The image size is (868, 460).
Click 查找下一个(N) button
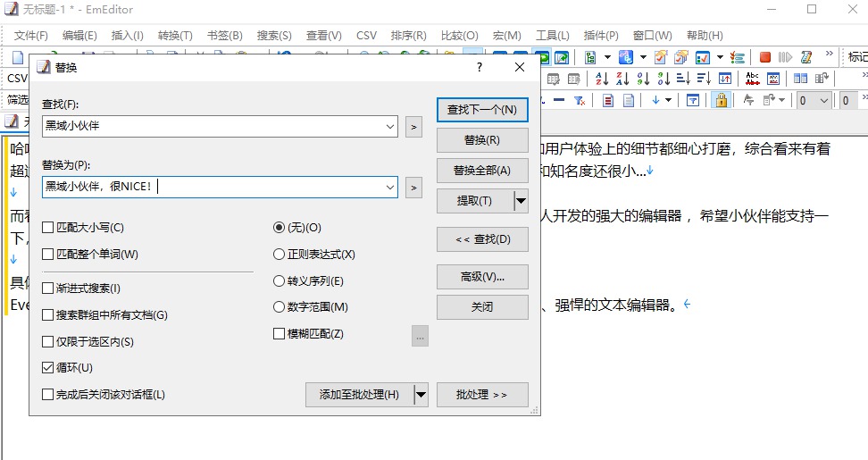pyautogui.click(x=482, y=110)
